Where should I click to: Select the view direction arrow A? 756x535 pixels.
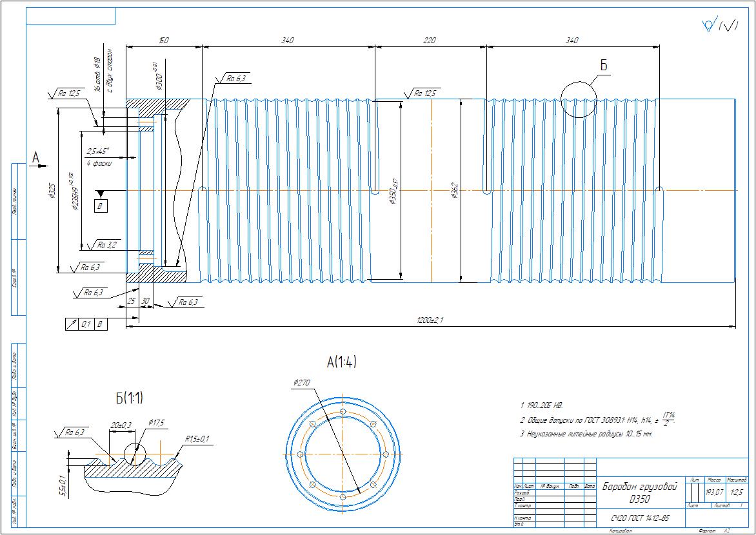(38, 160)
